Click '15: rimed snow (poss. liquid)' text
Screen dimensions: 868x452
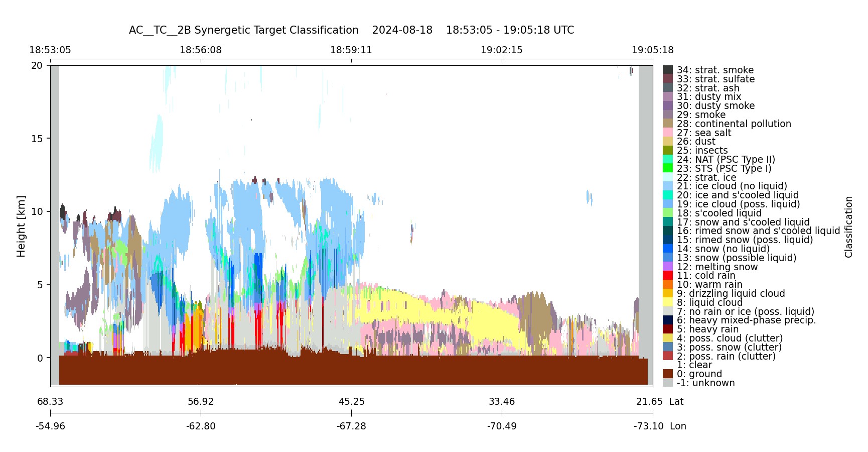[x=745, y=240]
